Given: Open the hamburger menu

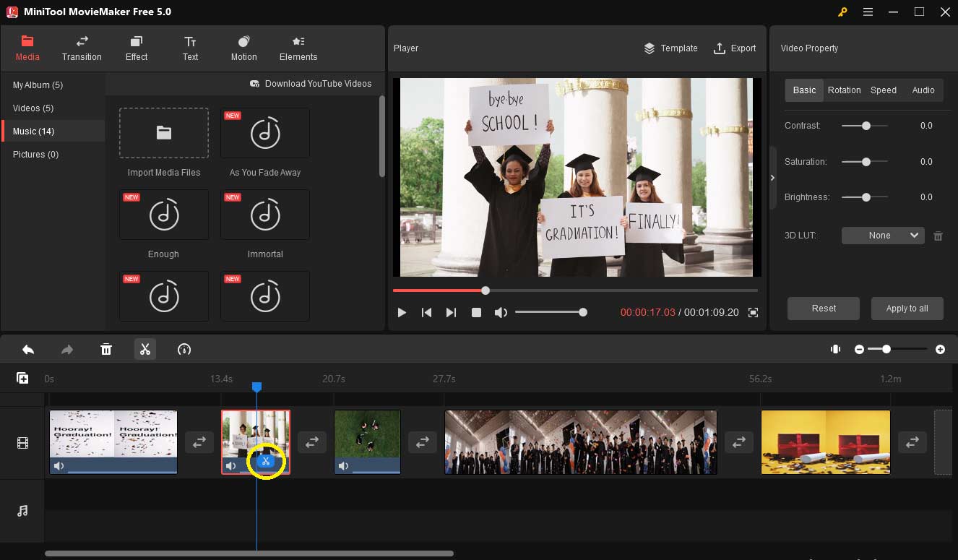Looking at the screenshot, I should coord(868,12).
